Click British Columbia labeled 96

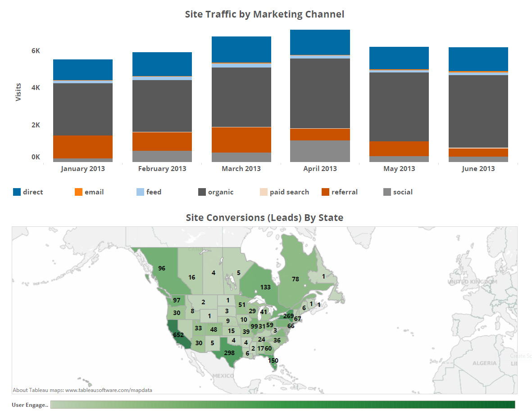point(162,268)
